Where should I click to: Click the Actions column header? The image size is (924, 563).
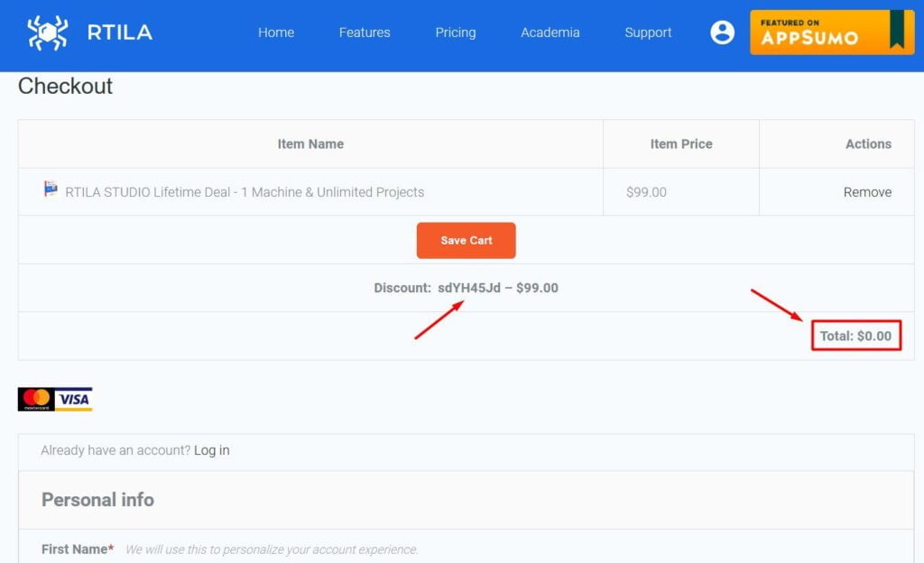pyautogui.click(x=868, y=143)
